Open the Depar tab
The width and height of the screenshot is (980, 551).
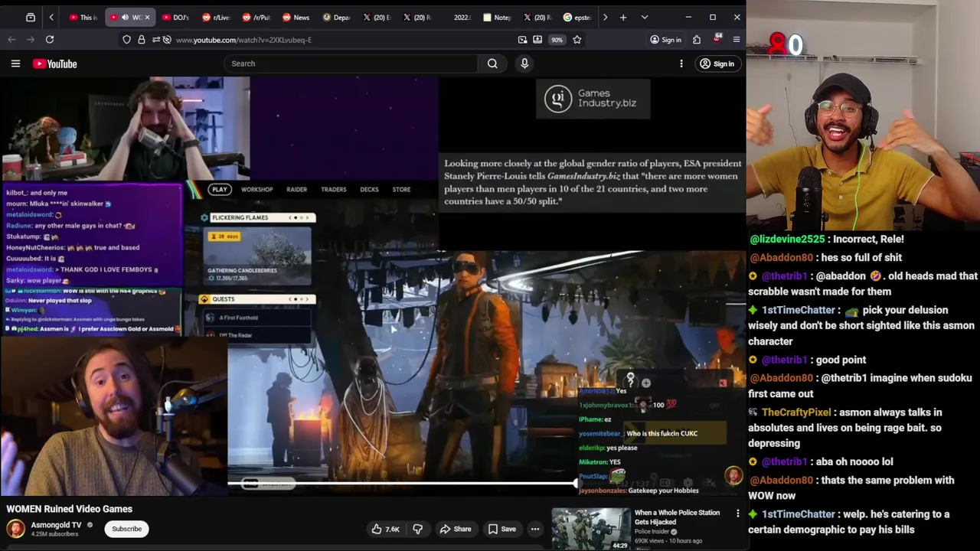[x=336, y=17]
